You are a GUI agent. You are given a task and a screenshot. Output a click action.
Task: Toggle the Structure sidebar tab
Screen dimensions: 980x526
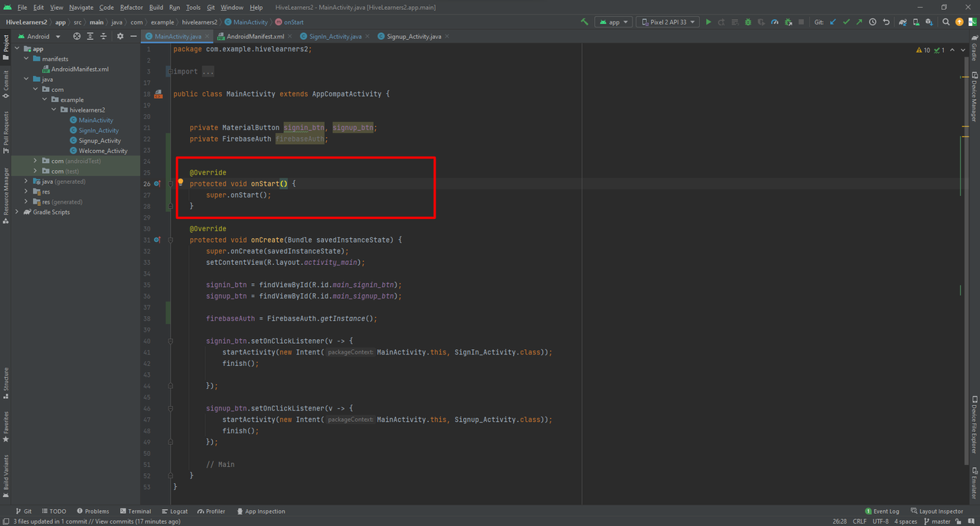[x=6, y=383]
